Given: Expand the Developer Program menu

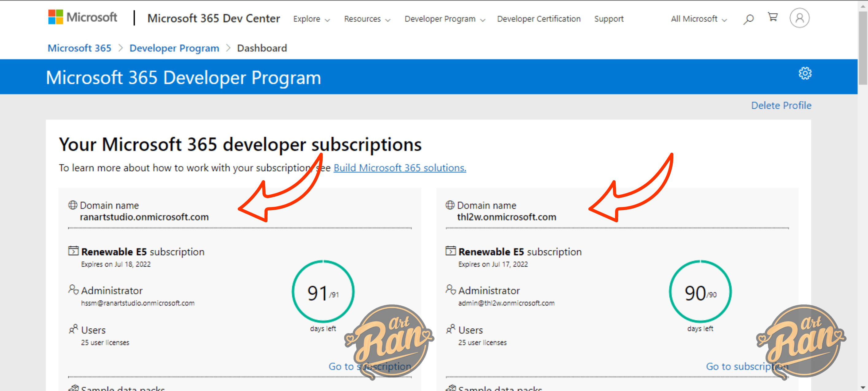Looking at the screenshot, I should point(445,19).
